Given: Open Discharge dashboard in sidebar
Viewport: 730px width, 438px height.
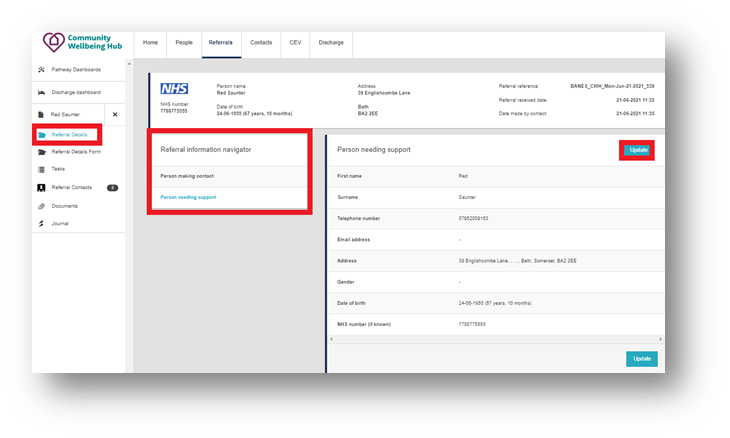Looking at the screenshot, I should click(x=76, y=93).
